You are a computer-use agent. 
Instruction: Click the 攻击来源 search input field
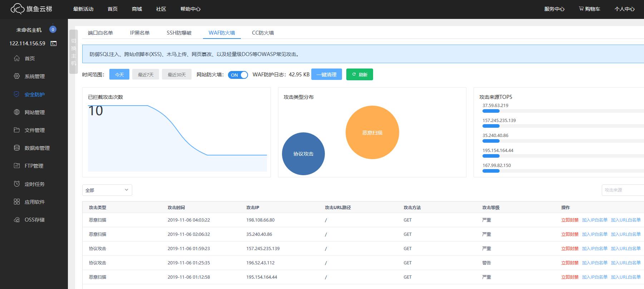[623, 190]
